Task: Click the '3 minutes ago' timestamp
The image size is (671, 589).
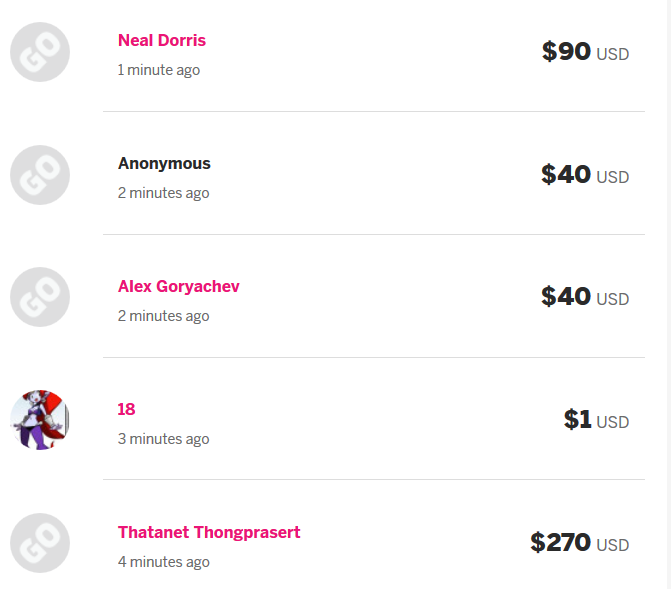Action: pos(163,439)
